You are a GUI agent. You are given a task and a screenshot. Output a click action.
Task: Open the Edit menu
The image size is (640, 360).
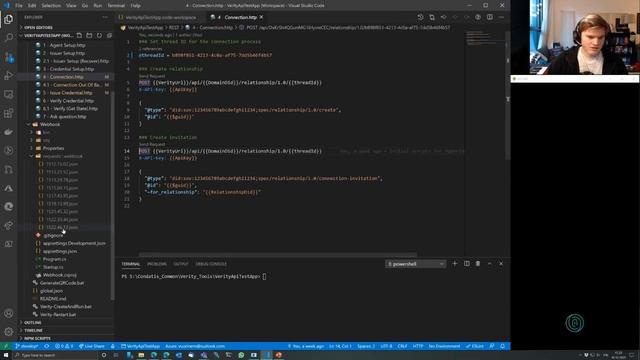pyautogui.click(x=32, y=6)
